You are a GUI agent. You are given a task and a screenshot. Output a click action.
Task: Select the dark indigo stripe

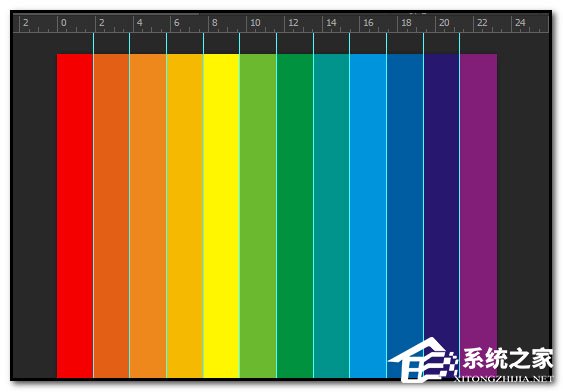tap(442, 215)
